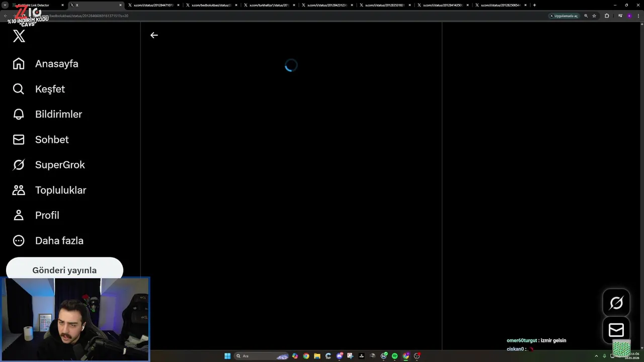The height and width of the screenshot is (362, 644).
Task: Open the floating messages envelope button
Action: (x=616, y=330)
